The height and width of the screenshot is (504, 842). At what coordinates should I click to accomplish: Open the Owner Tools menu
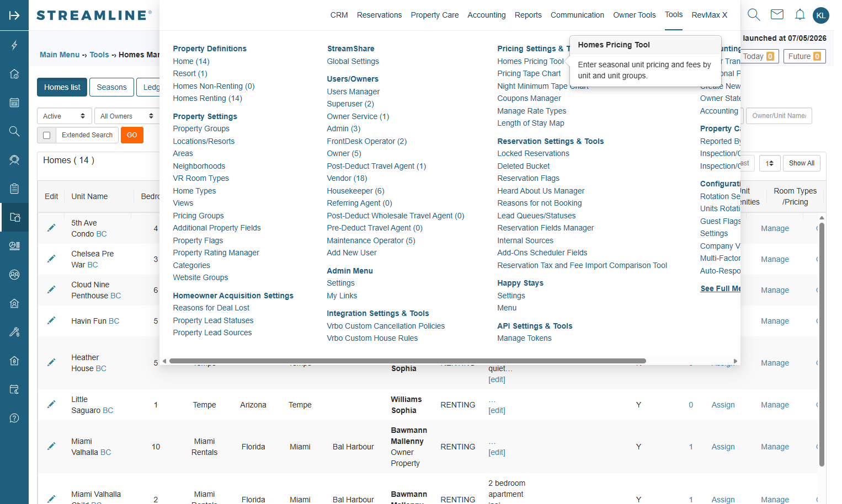(x=634, y=15)
